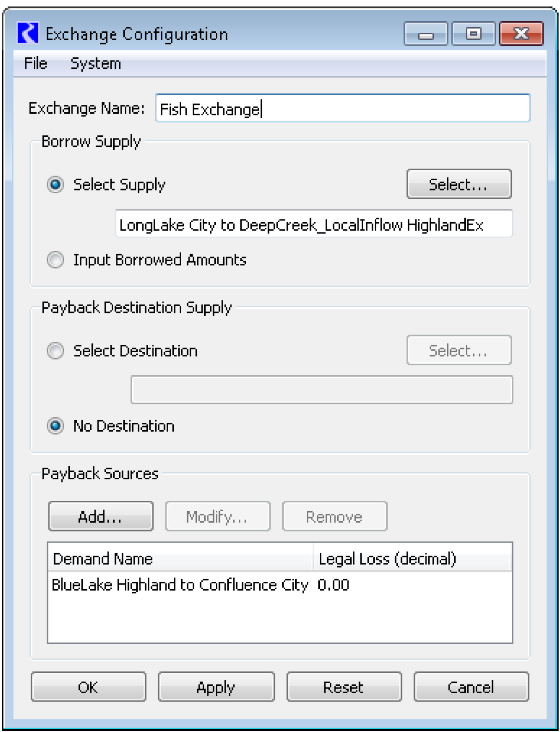560x732 pixels.
Task: Click the LongLake City supply text field
Action: pos(313,225)
